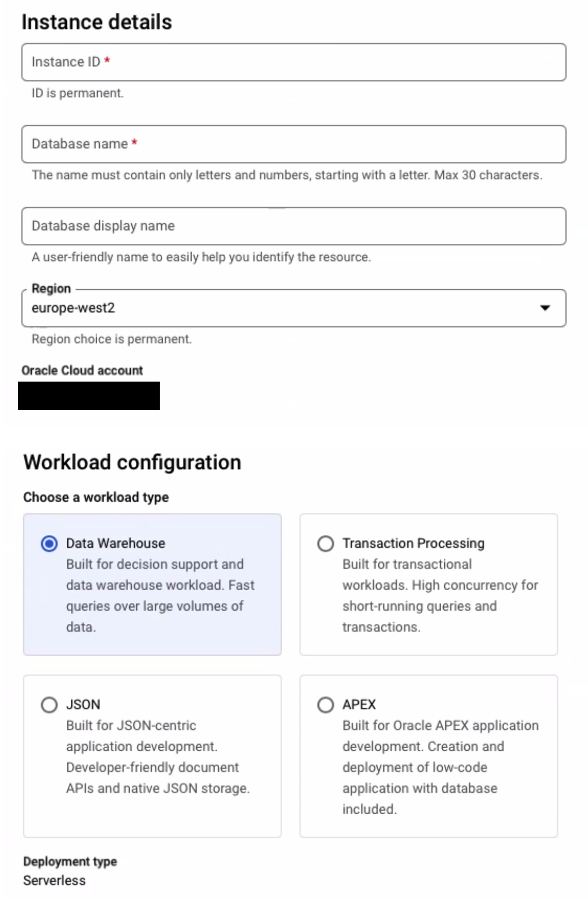Click the Serverless deployment type label
The height and width of the screenshot is (912, 588).
point(53,880)
